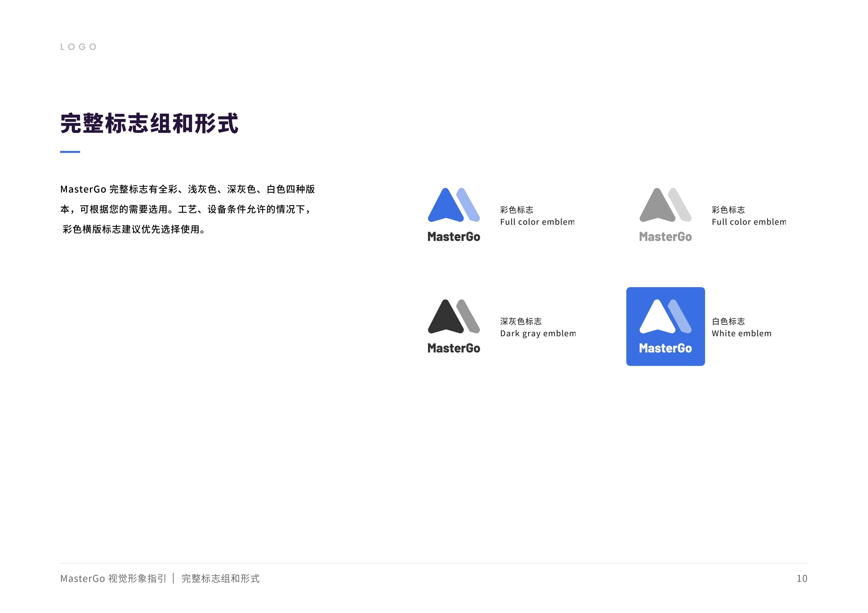868x613 pixels.
Task: Click footer text 'MasterGo 视觉形象指引'
Action: point(113,579)
